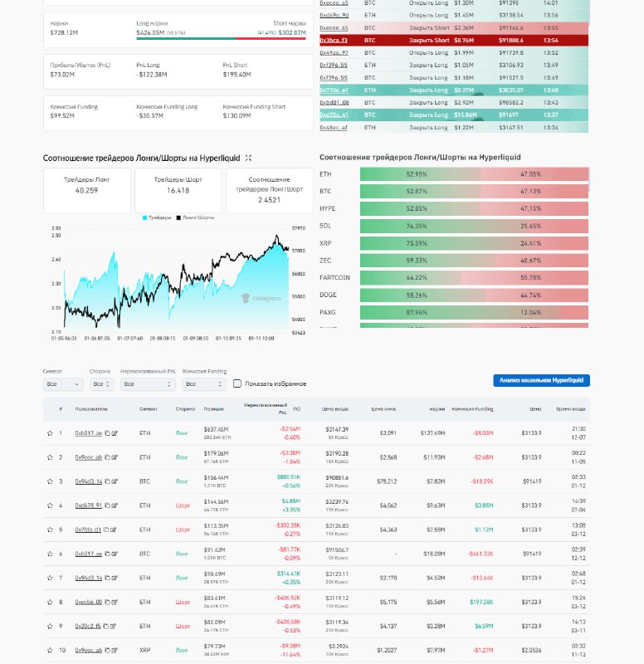Image resolution: width=644 pixels, height=664 pixels.
Task: Star the row 10 XRP position
Action: [x=49, y=650]
